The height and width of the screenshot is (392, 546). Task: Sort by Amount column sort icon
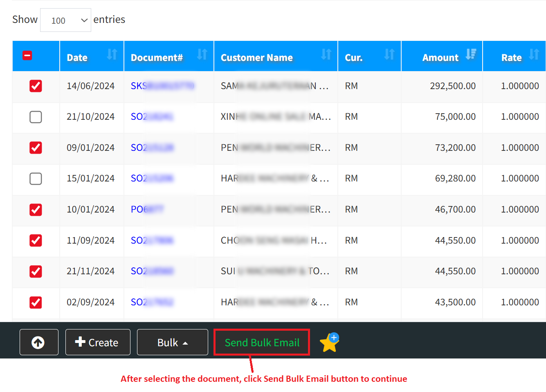tap(471, 54)
